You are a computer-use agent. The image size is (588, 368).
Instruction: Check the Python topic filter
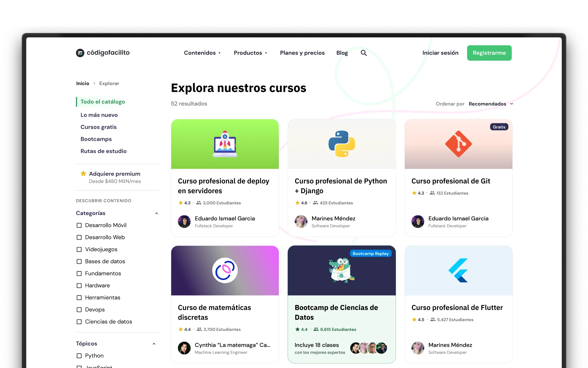pyautogui.click(x=79, y=356)
